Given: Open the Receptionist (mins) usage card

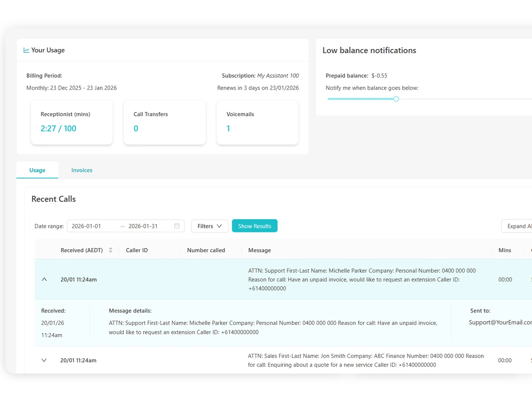Looking at the screenshot, I should 72,122.
